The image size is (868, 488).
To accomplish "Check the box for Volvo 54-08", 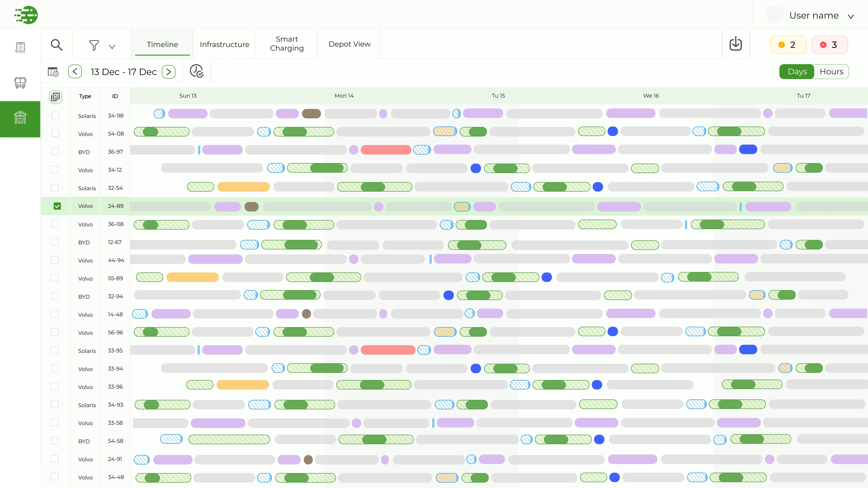I will (55, 133).
